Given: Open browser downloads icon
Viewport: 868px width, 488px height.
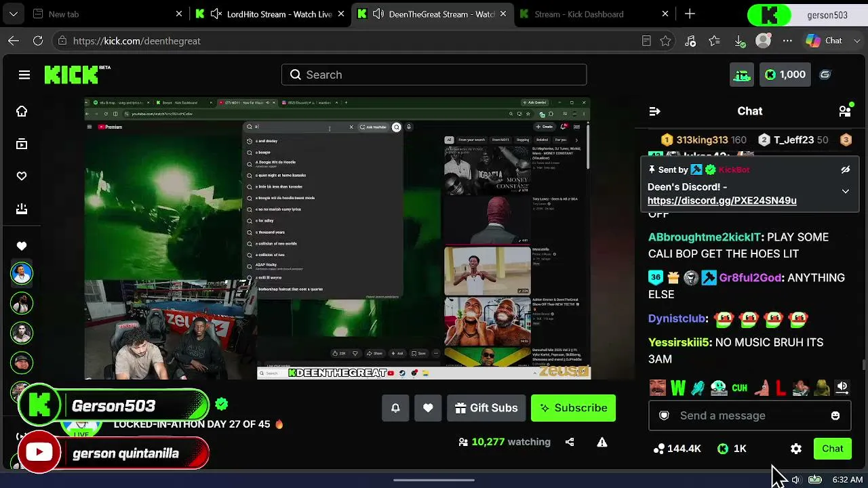Looking at the screenshot, I should pos(739,41).
